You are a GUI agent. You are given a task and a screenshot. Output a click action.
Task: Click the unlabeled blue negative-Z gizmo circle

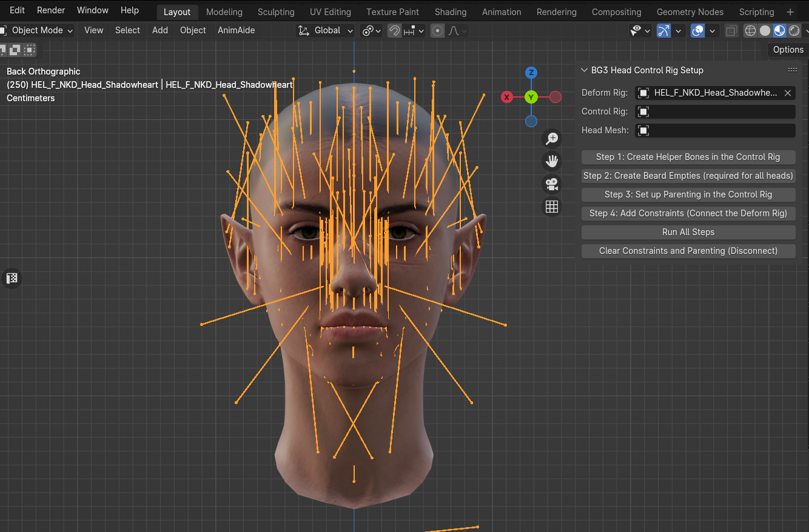click(x=531, y=121)
